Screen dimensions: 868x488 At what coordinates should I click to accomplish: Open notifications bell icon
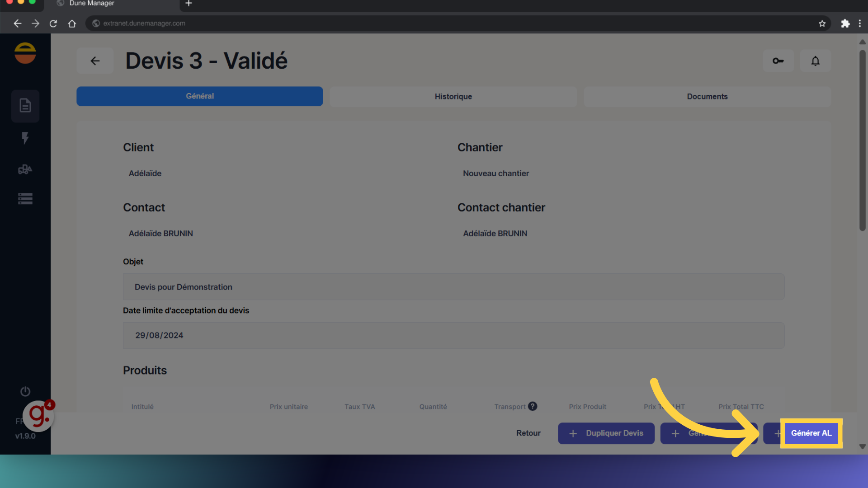(x=815, y=61)
